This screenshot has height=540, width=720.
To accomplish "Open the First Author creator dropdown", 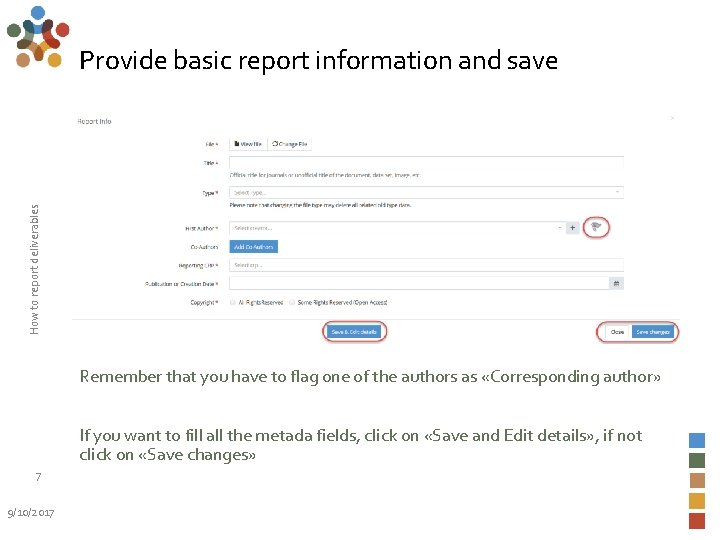I will (397, 228).
